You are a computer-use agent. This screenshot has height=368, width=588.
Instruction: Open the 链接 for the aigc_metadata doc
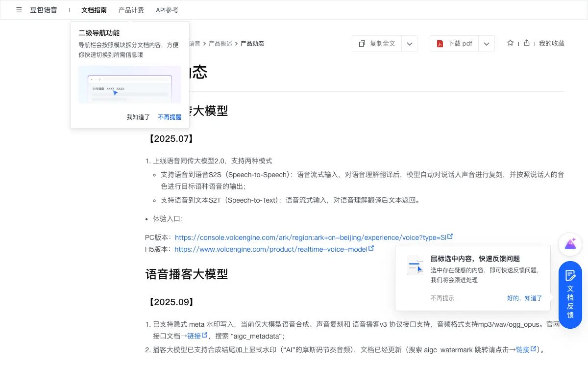(x=197, y=336)
